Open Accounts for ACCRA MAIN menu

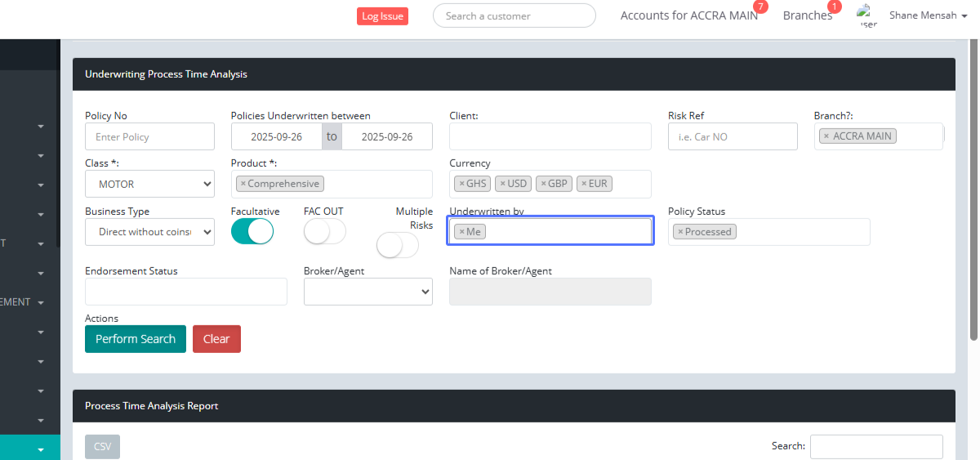tap(688, 16)
